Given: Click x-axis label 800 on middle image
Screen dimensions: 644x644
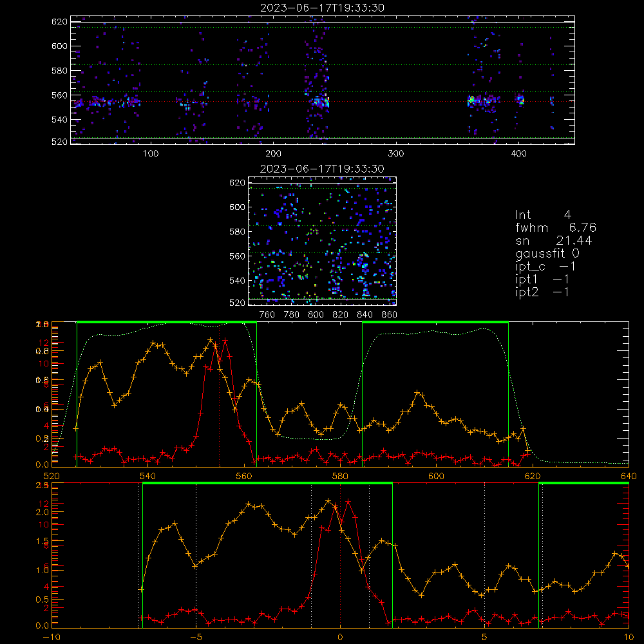Looking at the screenshot, I should click(x=316, y=315).
